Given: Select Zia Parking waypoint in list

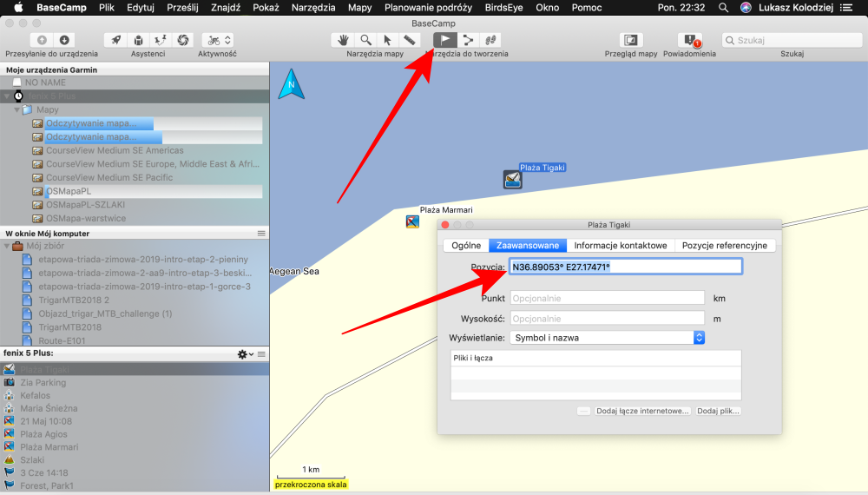Looking at the screenshot, I should (43, 383).
